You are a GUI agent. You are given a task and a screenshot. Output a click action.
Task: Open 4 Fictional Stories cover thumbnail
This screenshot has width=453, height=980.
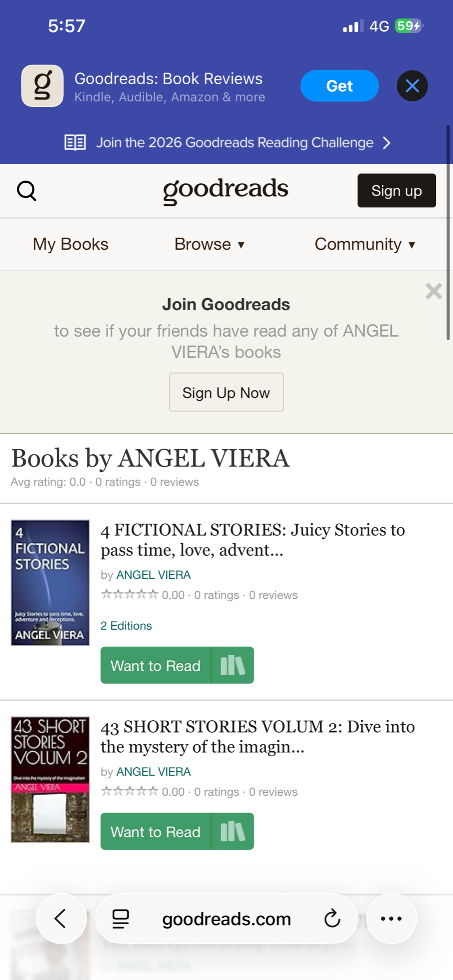coord(50,583)
